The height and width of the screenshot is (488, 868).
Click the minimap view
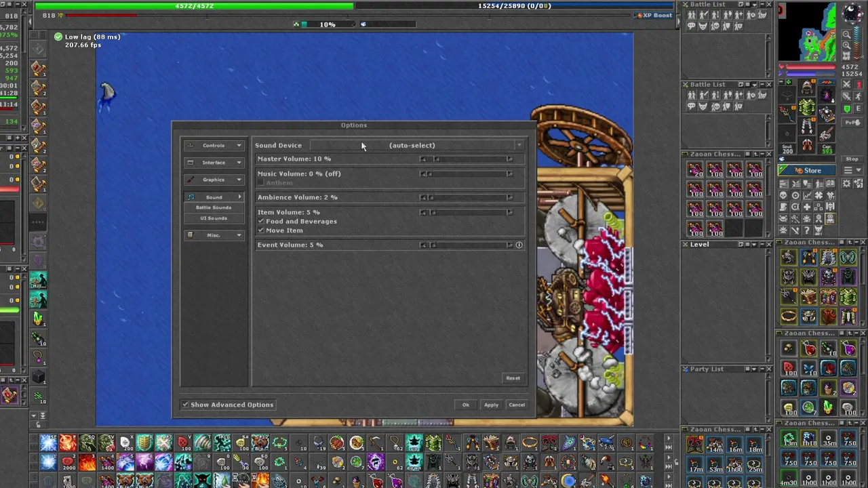tap(807, 32)
